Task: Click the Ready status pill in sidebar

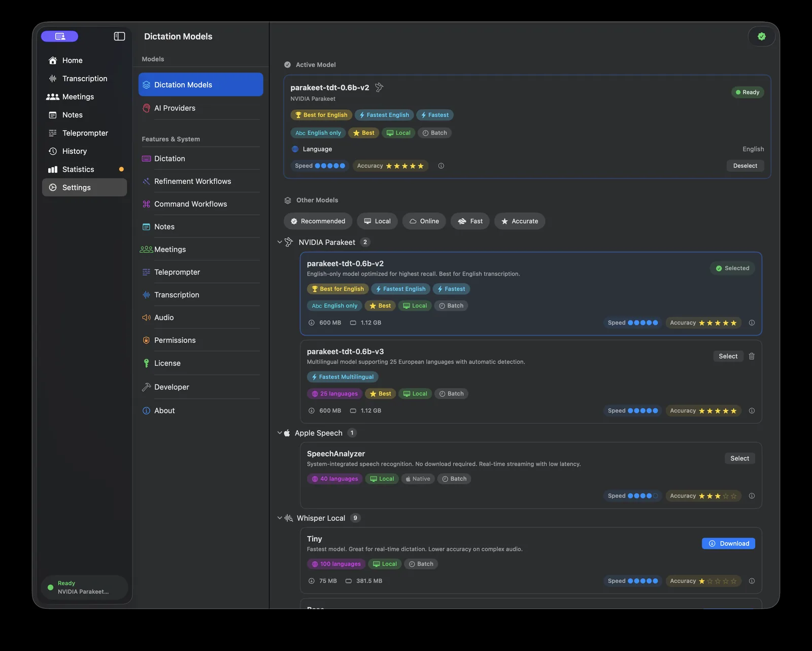Action: [x=84, y=588]
